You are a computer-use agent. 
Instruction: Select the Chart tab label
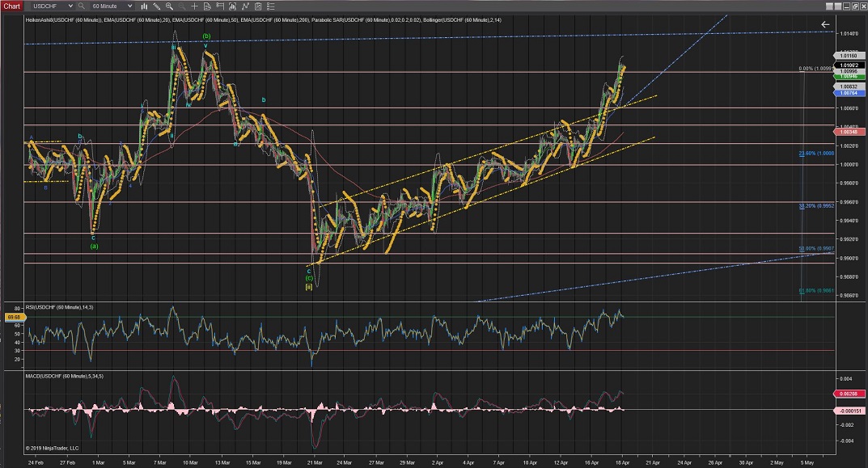[x=11, y=6]
